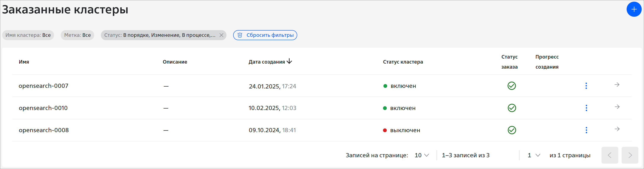Click the включен status of opensearch-0007
644x169 pixels.
[403, 86]
